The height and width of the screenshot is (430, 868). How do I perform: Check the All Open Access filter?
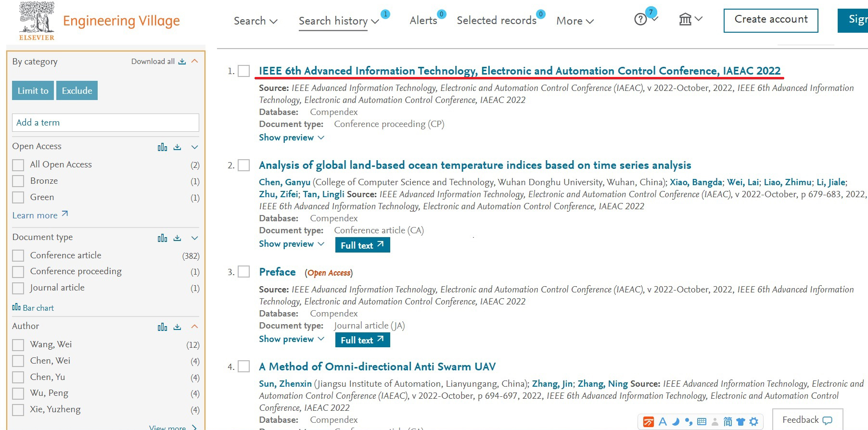[x=18, y=165]
